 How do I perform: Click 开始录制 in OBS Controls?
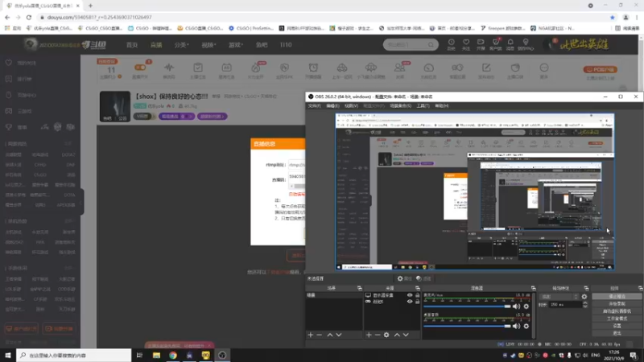(617, 304)
